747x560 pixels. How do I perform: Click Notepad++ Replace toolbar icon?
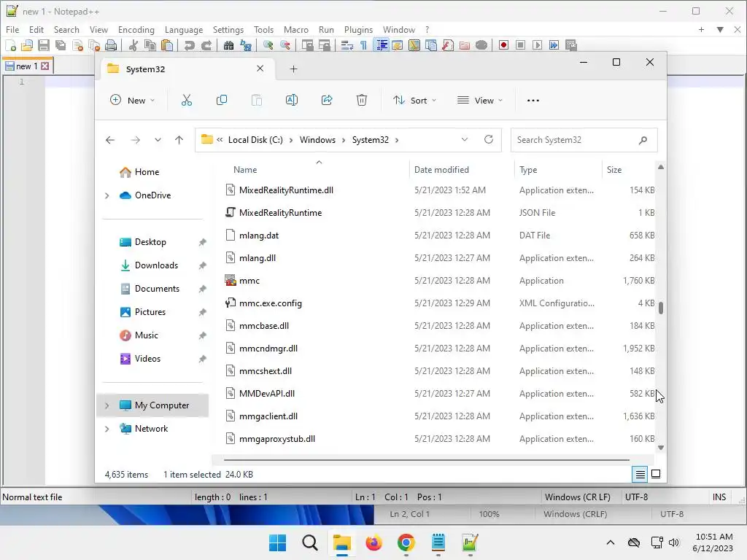click(x=246, y=45)
